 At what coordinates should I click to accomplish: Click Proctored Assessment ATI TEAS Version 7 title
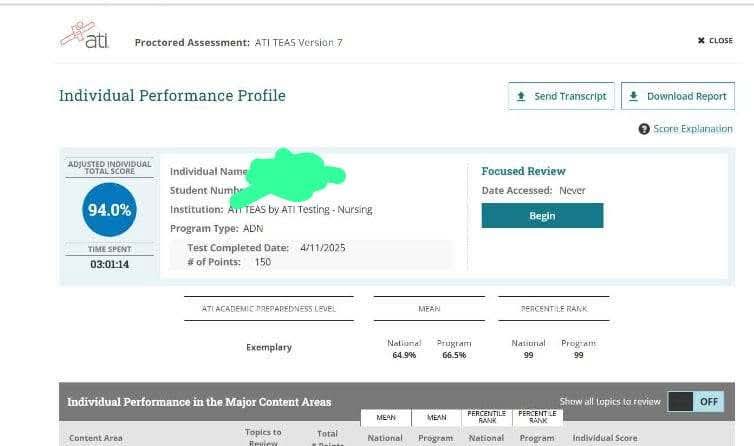point(239,43)
